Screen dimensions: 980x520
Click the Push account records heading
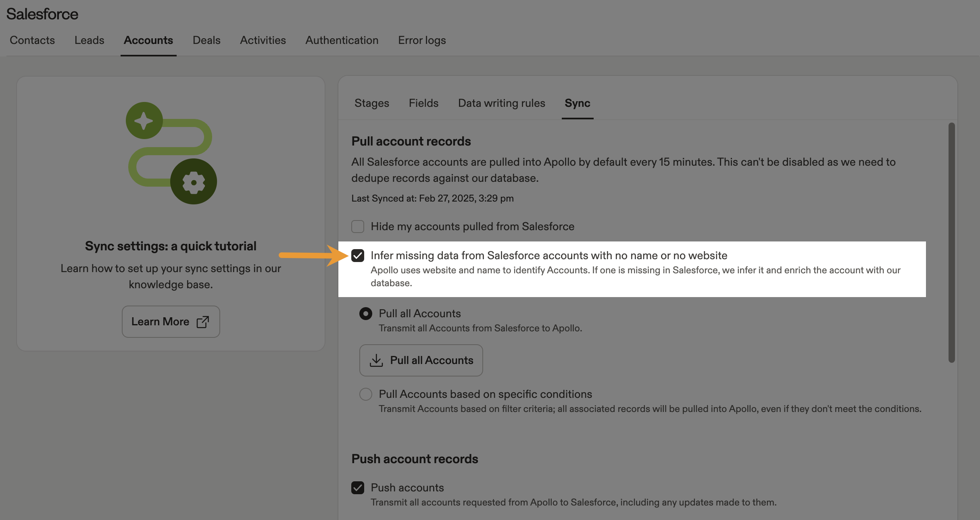415,459
